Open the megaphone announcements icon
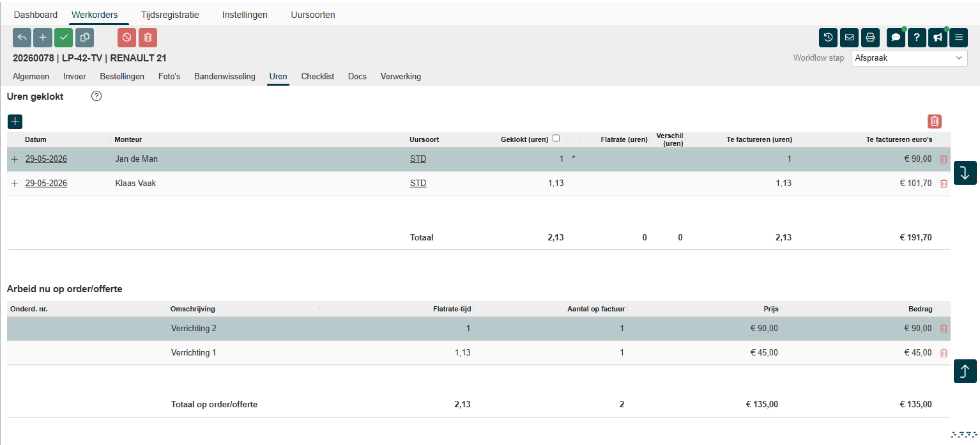Image resolution: width=980 pixels, height=445 pixels. (937, 38)
